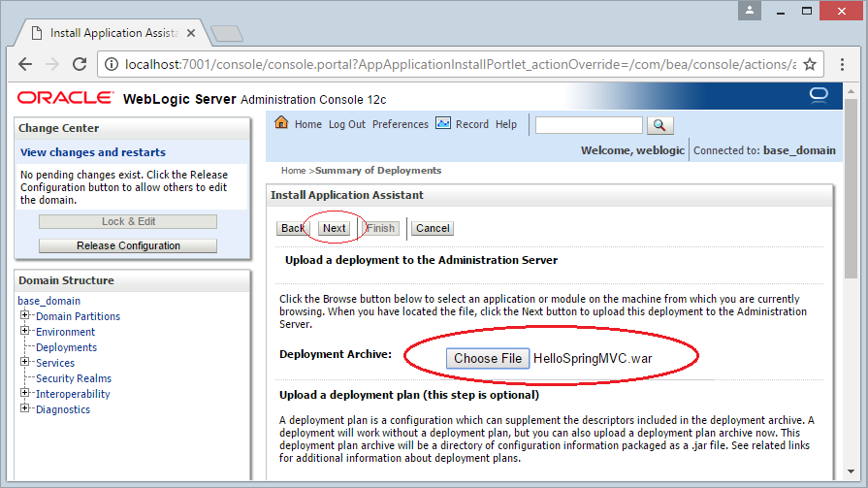Open Chrome three-dot menu

(842, 64)
